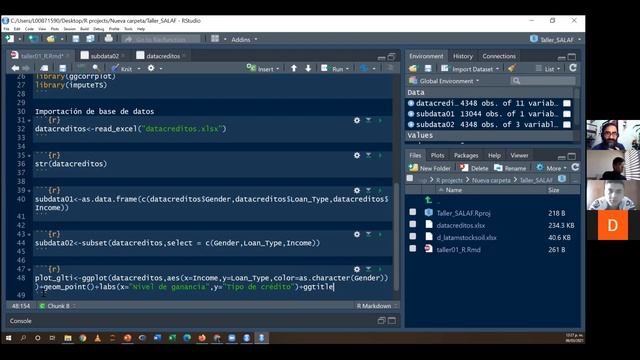Open the Session menu
This screenshot has height=360, width=640.
coord(69,29)
